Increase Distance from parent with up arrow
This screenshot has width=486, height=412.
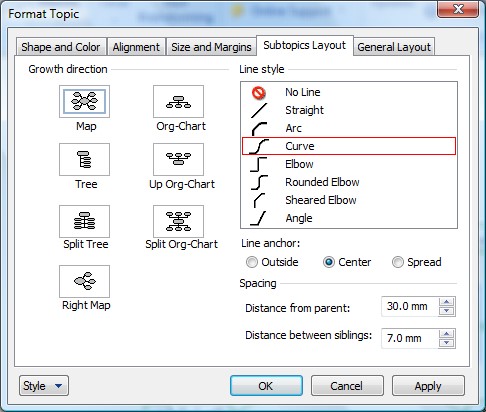[x=446, y=302]
